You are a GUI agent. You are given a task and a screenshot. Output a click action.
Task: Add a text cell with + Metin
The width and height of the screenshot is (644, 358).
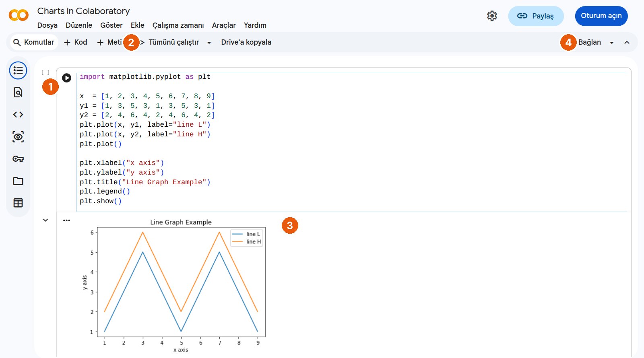109,42
